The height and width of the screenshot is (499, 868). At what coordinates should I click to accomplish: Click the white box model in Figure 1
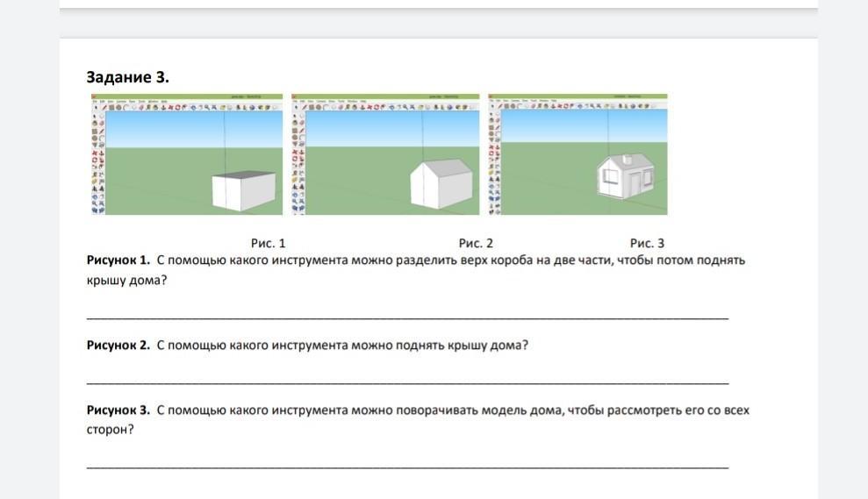(244, 191)
